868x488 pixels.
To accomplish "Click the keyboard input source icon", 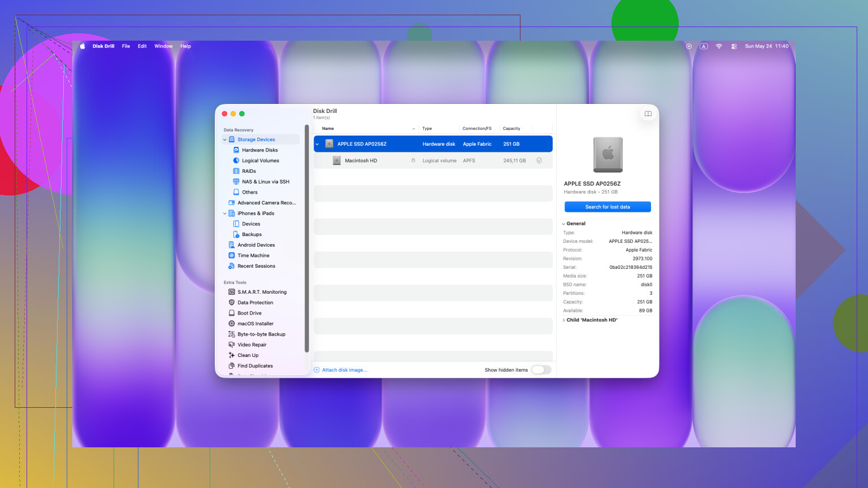I will point(704,46).
